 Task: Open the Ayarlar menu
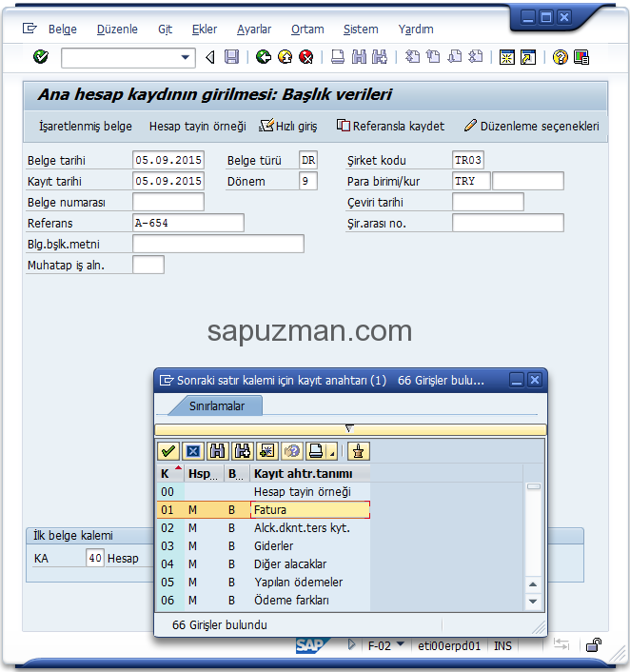click(x=254, y=30)
